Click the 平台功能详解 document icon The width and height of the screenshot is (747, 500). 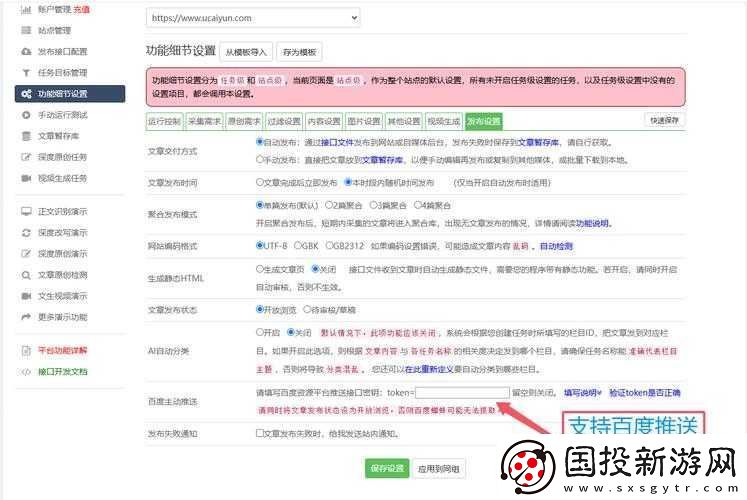click(x=26, y=351)
